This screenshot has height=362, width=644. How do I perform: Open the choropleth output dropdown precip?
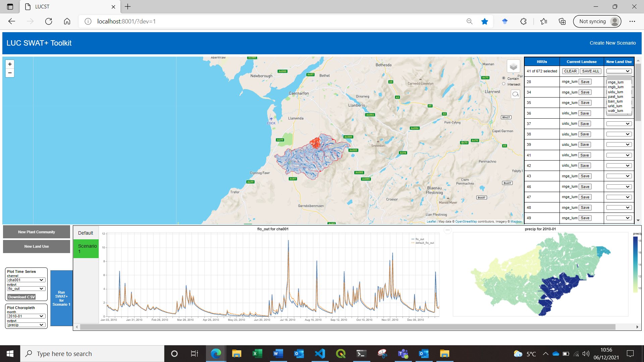[26, 325]
